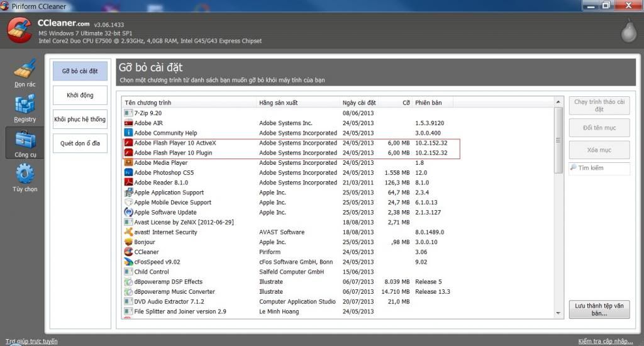
Task: Select the Apple Mobile Device Support icon
Action: pos(128,202)
